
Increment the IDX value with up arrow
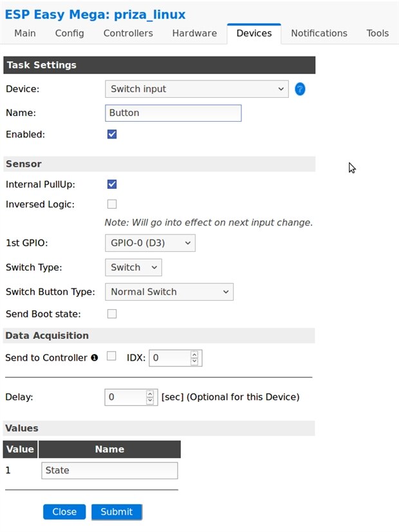tap(194, 354)
